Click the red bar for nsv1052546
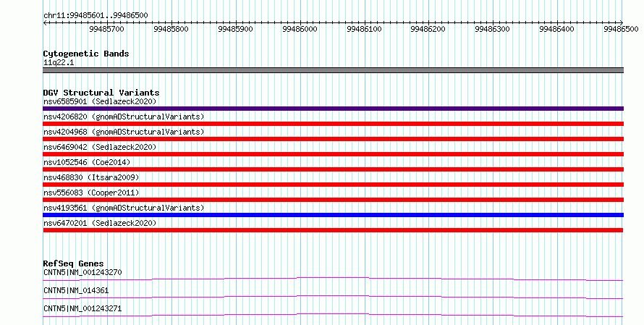The height and width of the screenshot is (325, 644). (333, 169)
